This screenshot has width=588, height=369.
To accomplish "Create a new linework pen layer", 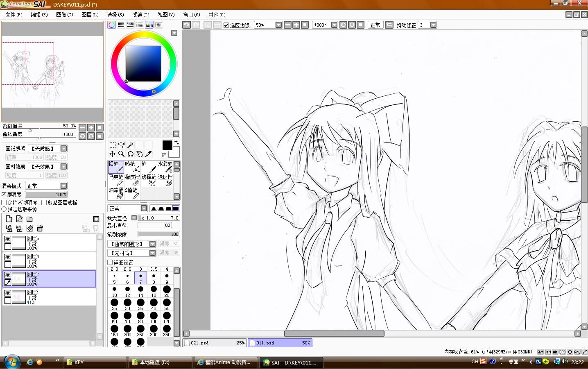I will (19, 219).
